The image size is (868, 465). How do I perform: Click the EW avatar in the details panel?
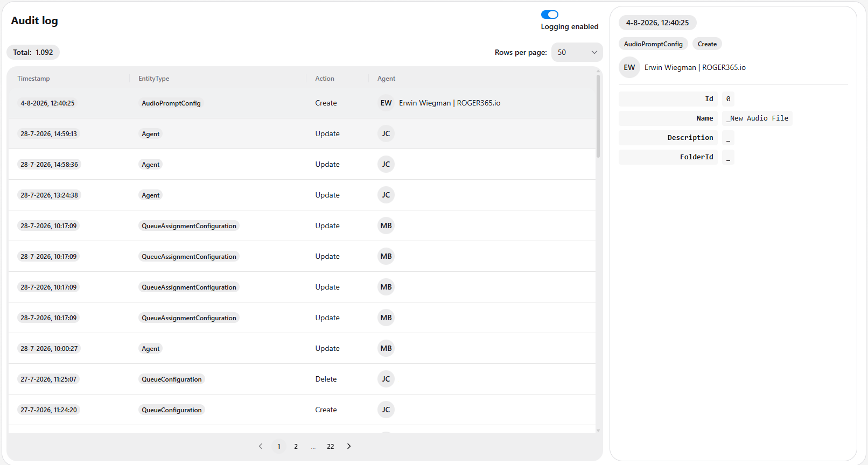629,67
